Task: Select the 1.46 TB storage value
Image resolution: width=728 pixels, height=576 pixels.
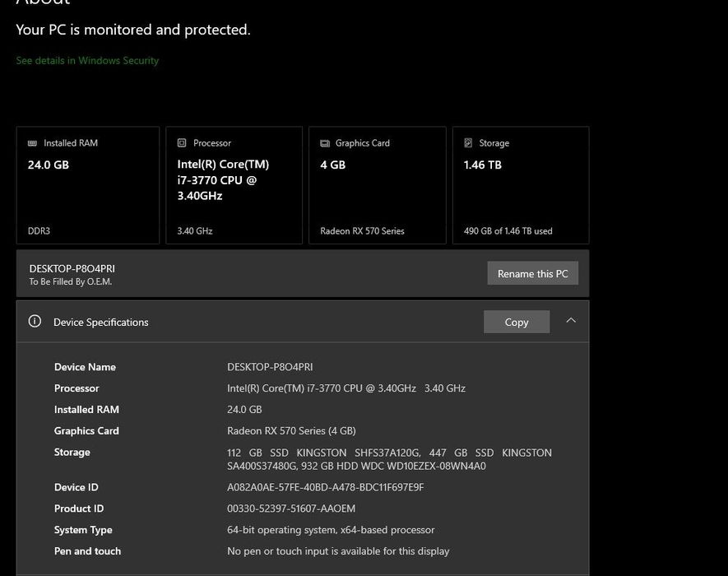Action: [x=482, y=165]
